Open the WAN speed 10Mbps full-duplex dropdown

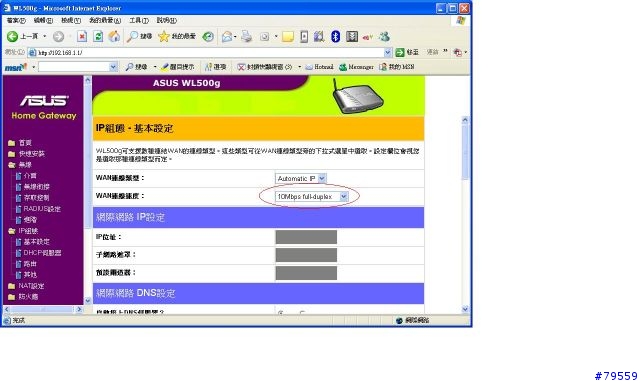coord(311,197)
